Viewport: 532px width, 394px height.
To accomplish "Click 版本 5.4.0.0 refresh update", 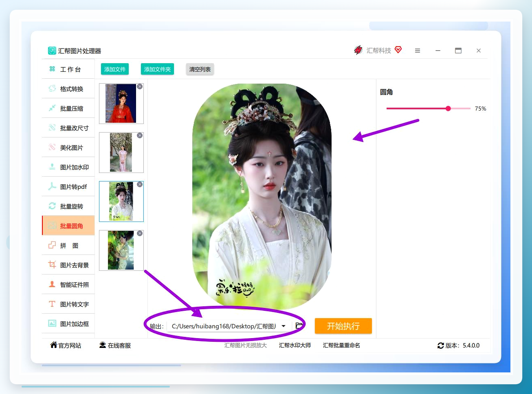I will pos(459,345).
